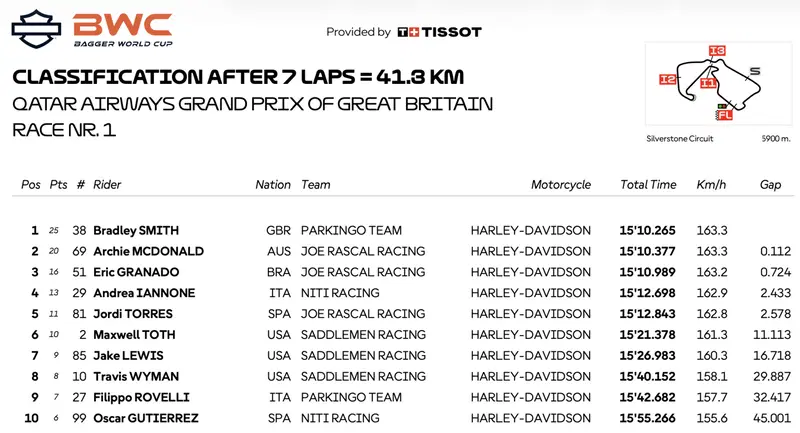The width and height of the screenshot is (800, 433).
Task: Click SADDLEMEN RACING team for Jake LEWIS
Action: (363, 355)
